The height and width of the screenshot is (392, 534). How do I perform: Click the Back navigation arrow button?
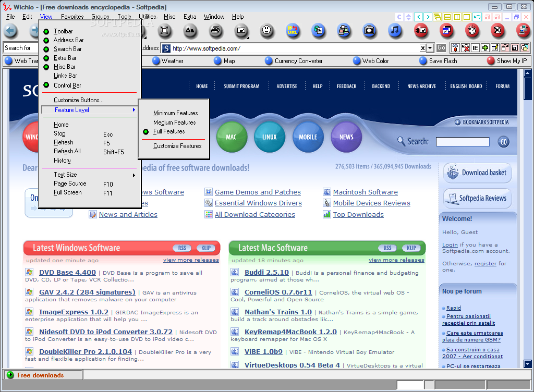(x=10, y=31)
